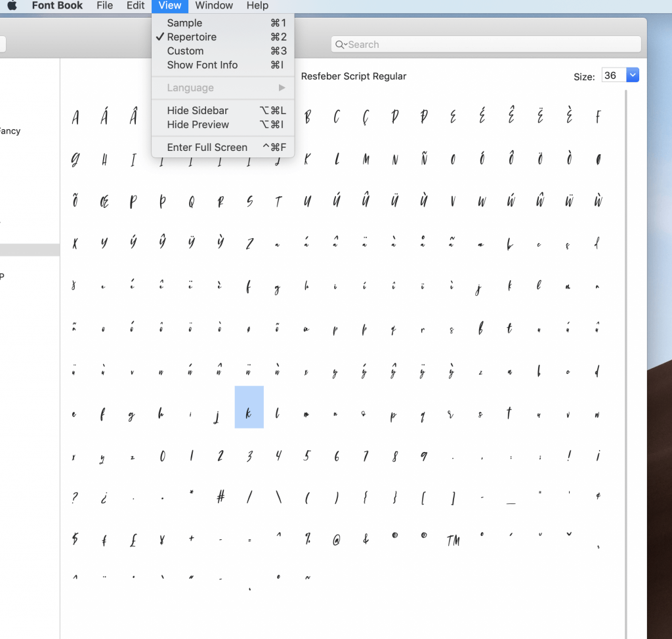The width and height of the screenshot is (672, 639).
Task: Select the checked Repertoire option
Action: pyautogui.click(x=223, y=37)
